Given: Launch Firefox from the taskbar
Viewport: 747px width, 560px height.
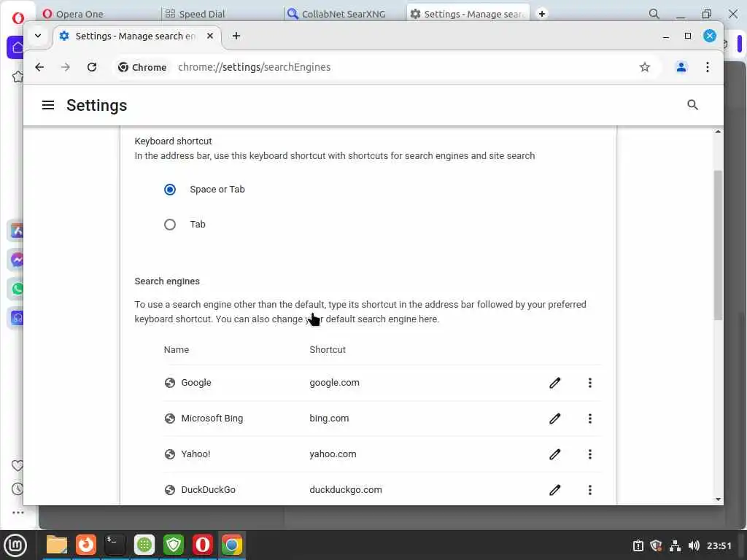Looking at the screenshot, I should [86, 545].
